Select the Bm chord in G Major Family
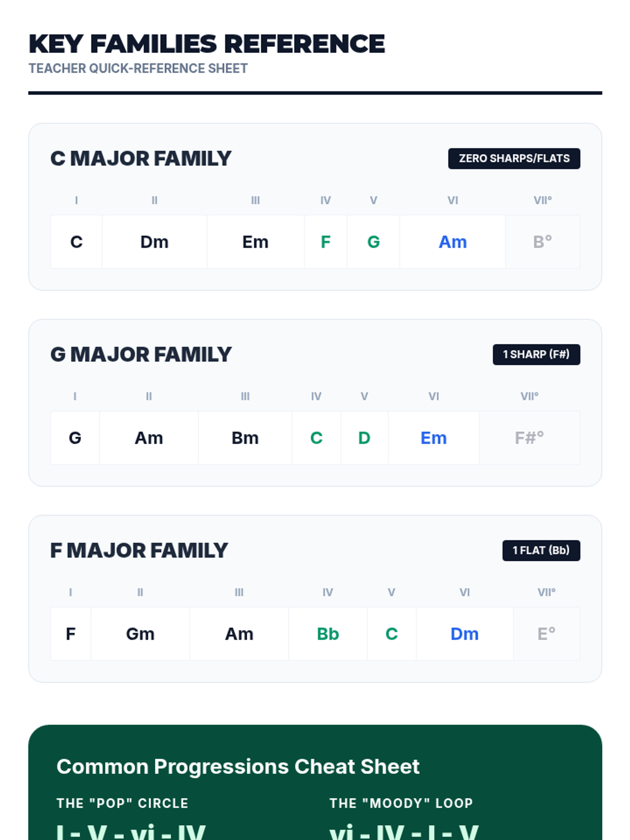This screenshot has height=840, width=630. [x=245, y=438]
